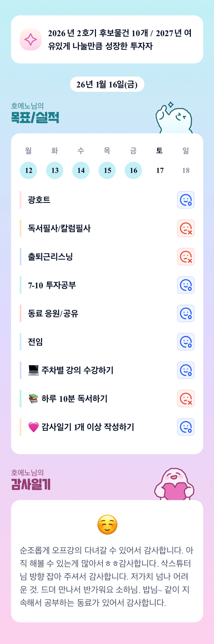Click smiley icon for 7-10 투자공부
The width and height of the screenshot is (214, 644).
tap(186, 285)
